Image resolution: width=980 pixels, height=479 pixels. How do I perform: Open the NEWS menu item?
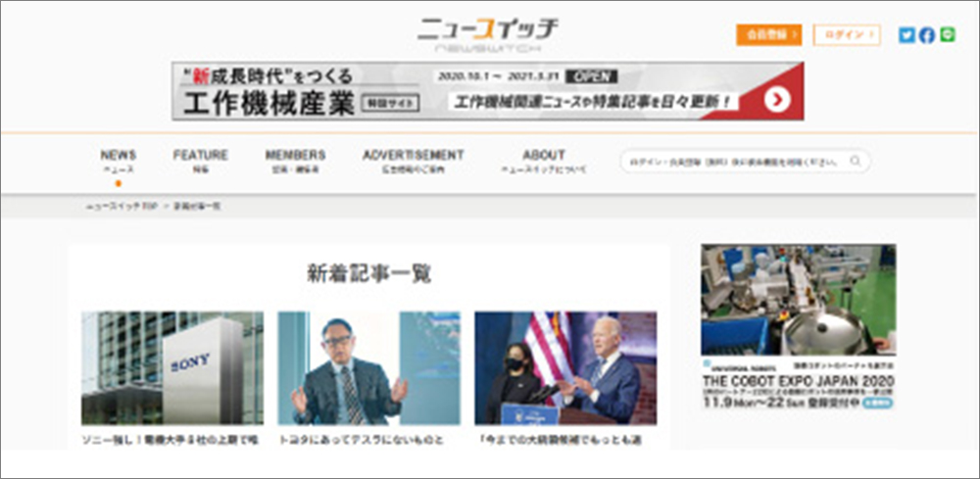(119, 161)
